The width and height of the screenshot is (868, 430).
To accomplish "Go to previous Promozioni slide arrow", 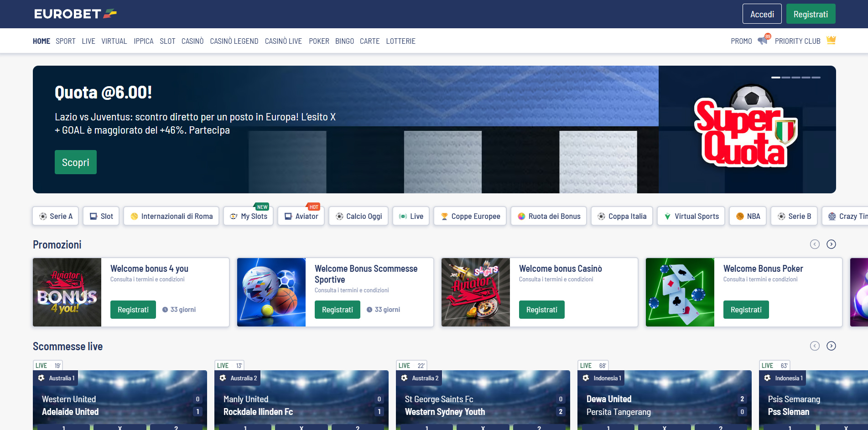I will click(x=815, y=244).
